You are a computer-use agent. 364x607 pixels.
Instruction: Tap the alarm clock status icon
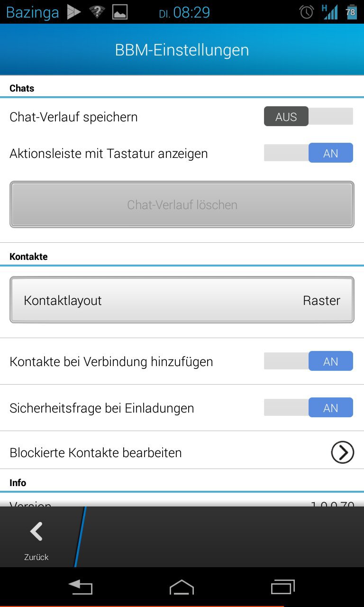pyautogui.click(x=307, y=12)
